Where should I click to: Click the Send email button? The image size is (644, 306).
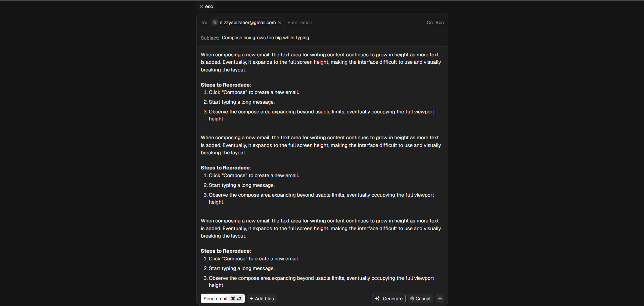[223, 299]
